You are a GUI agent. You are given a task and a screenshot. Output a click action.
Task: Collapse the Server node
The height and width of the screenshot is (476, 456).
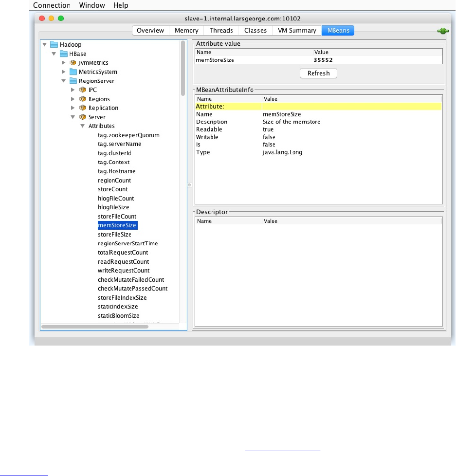point(73,117)
